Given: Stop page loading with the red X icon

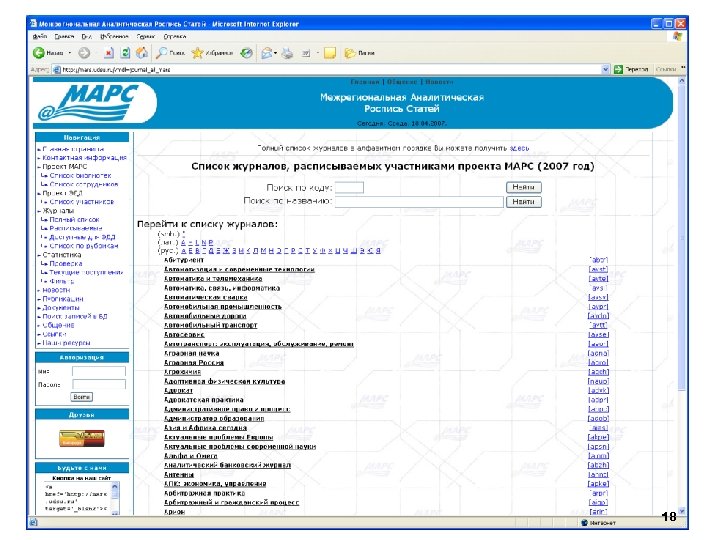Looking at the screenshot, I should pyautogui.click(x=108, y=53).
